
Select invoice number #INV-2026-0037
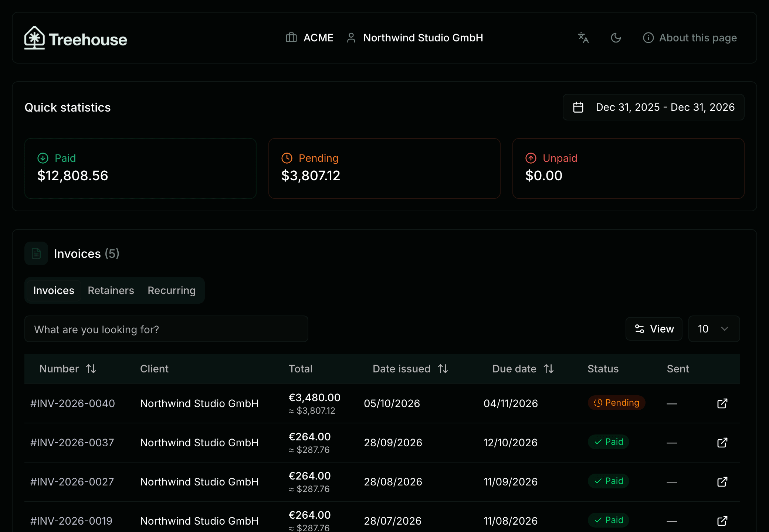tap(72, 443)
